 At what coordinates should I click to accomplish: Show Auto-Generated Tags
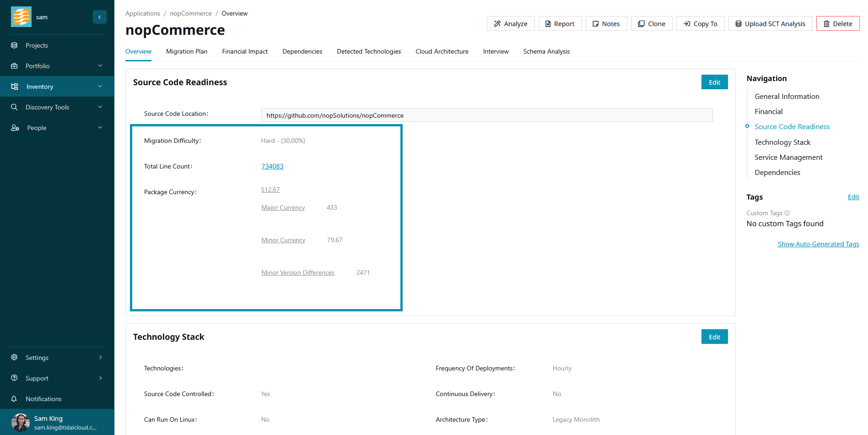[x=818, y=244]
